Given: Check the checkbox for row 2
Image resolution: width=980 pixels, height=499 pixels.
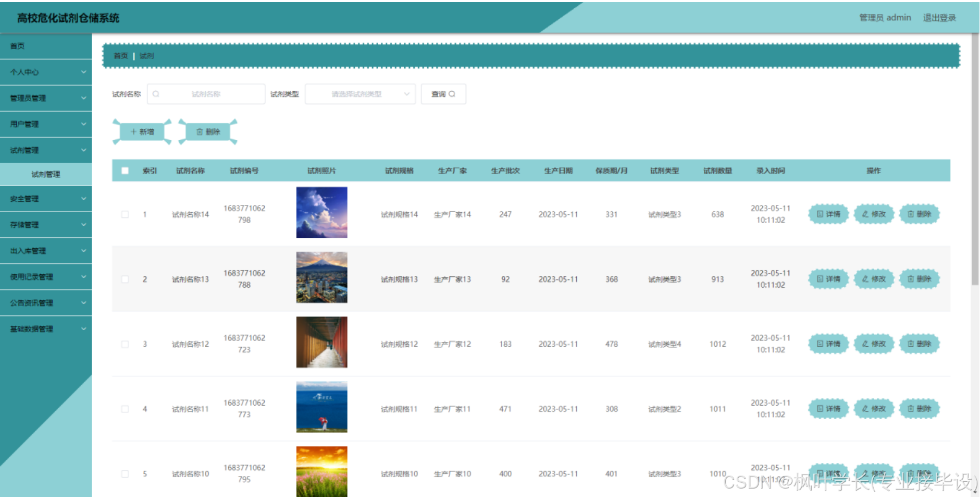Looking at the screenshot, I should (125, 279).
